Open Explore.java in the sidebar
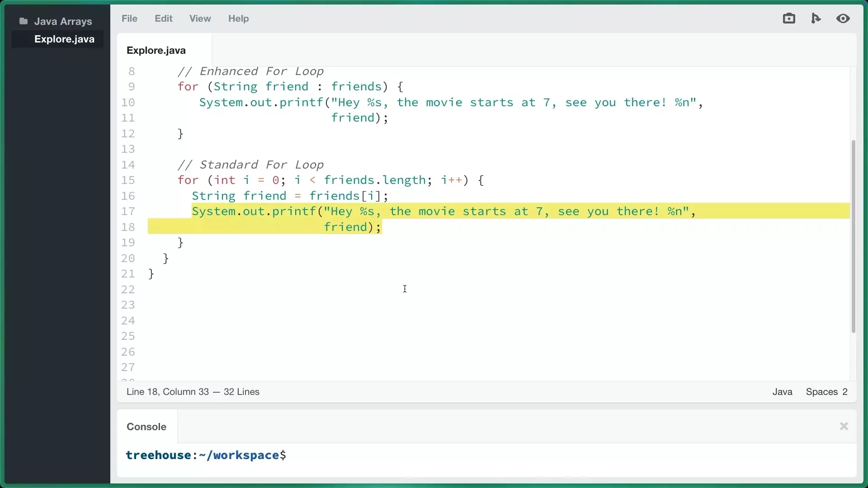Screen dimensions: 868x488 pyautogui.click(x=57, y=39)
